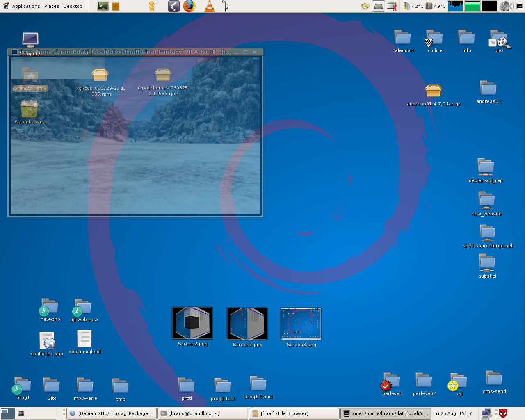Viewport: 525px width, 420px height.
Task: Select shell.sourceforge.net network folder
Action: (x=488, y=236)
